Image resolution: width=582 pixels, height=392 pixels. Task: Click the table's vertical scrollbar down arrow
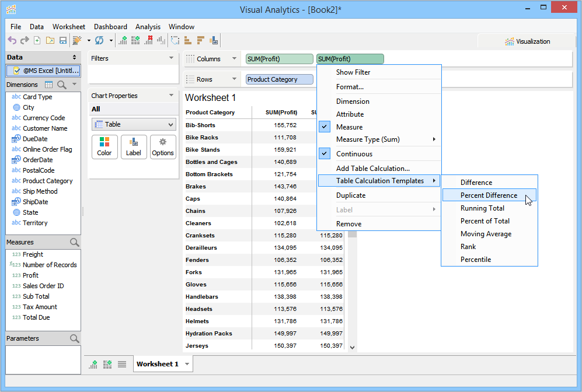click(x=352, y=347)
